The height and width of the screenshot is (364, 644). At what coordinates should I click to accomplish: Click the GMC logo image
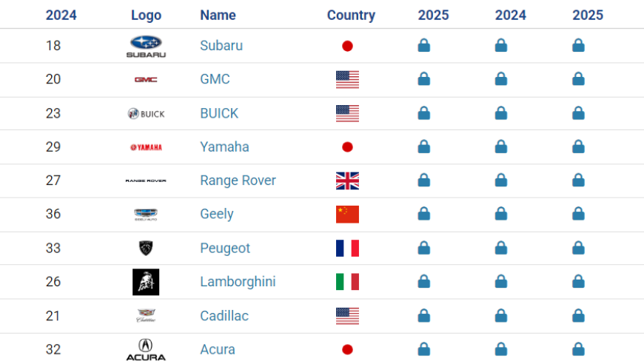click(x=146, y=80)
